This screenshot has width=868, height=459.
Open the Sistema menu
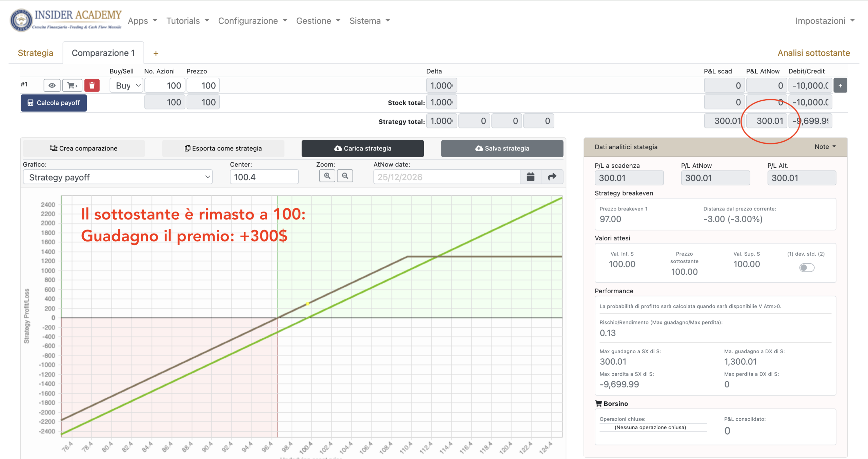[370, 21]
